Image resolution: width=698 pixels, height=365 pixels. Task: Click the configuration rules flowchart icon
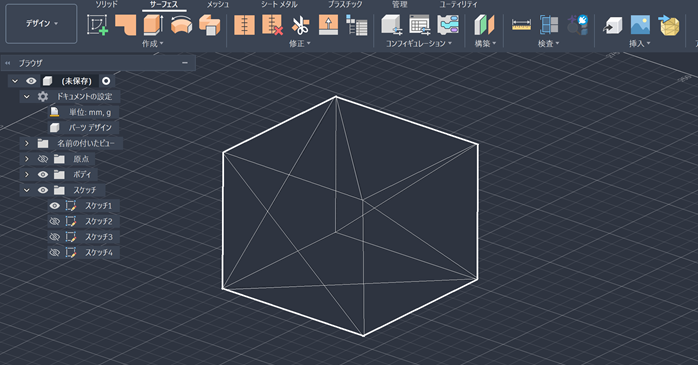448,24
